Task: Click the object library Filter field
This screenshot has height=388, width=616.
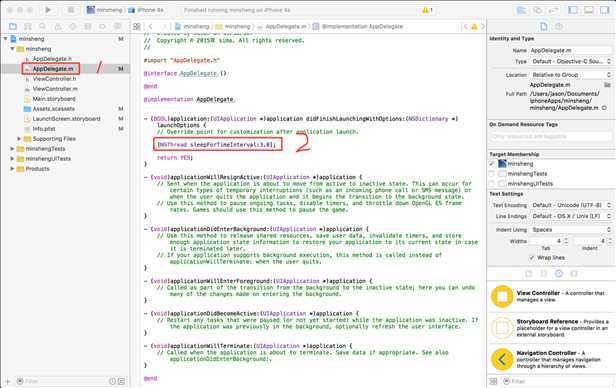Action: 557,381
